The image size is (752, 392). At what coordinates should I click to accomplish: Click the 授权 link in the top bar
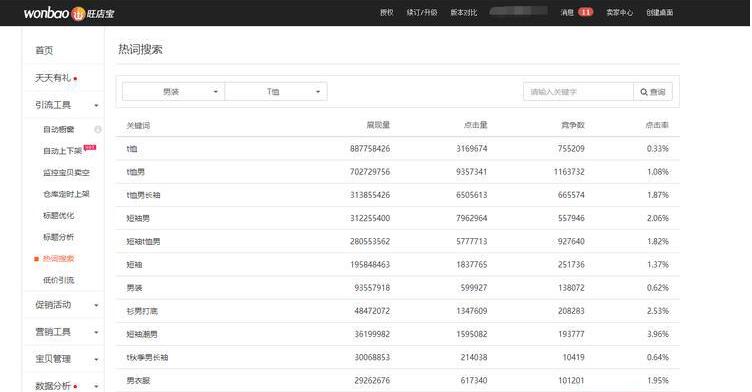click(387, 12)
